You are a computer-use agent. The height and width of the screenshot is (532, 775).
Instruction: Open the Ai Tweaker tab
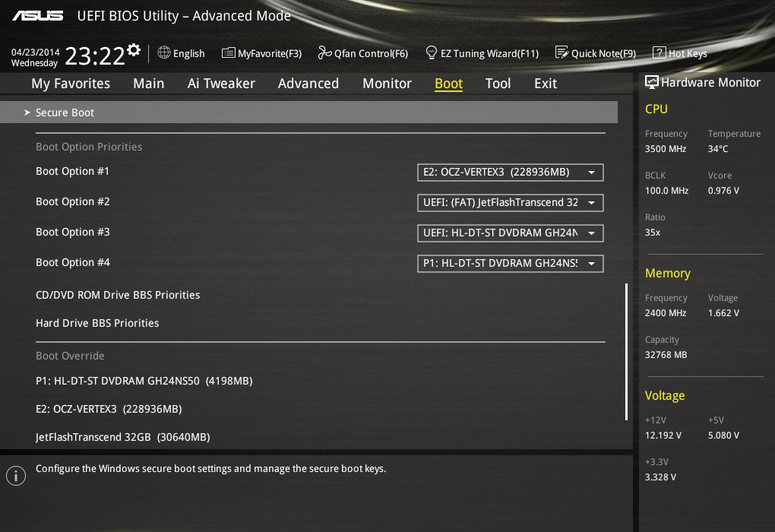[x=221, y=84]
